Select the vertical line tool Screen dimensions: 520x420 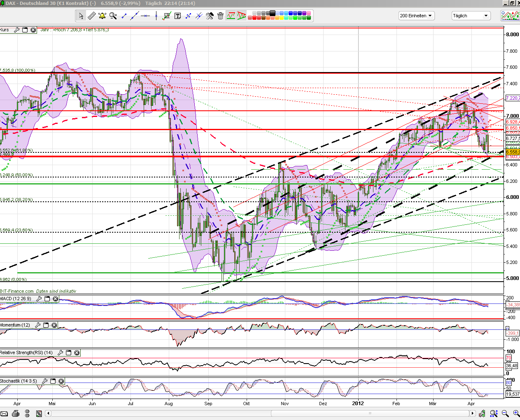tap(156, 16)
